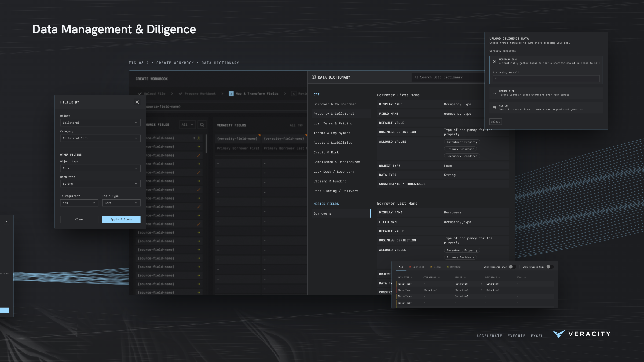Open the Object type dropdown
Screen dimensions: 644x362
[x=100, y=168]
